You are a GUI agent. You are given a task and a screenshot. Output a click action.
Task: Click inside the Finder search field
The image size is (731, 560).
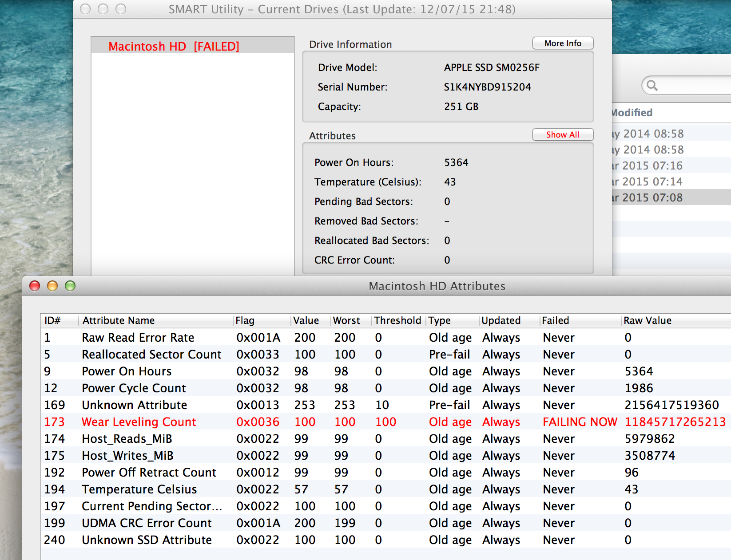click(x=693, y=85)
